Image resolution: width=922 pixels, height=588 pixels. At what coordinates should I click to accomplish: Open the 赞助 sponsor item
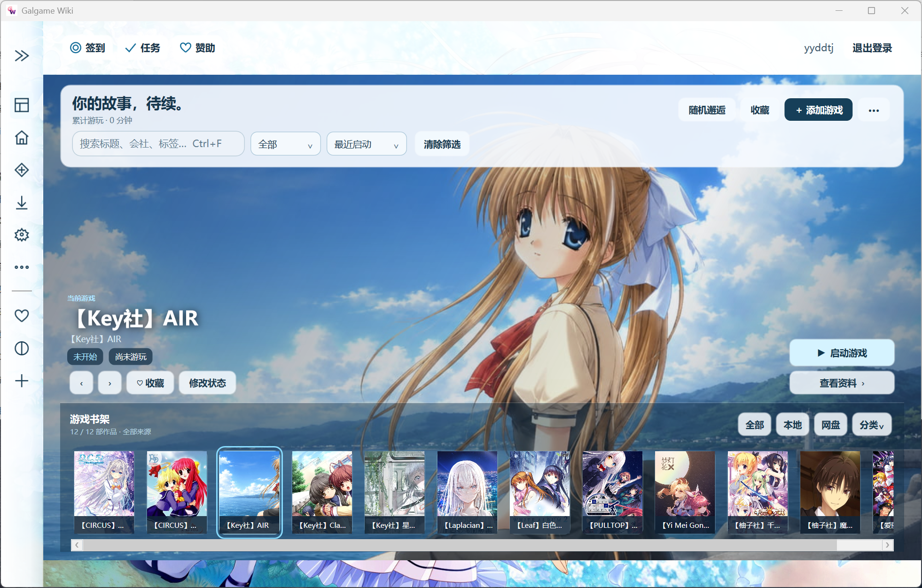[198, 47]
